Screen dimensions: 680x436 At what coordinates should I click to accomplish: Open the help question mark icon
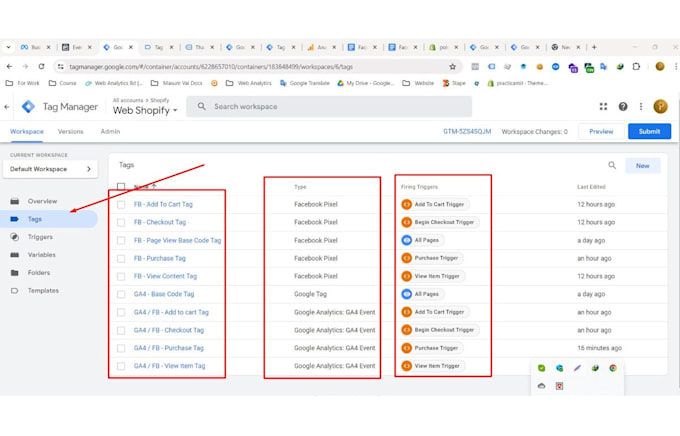(x=623, y=106)
